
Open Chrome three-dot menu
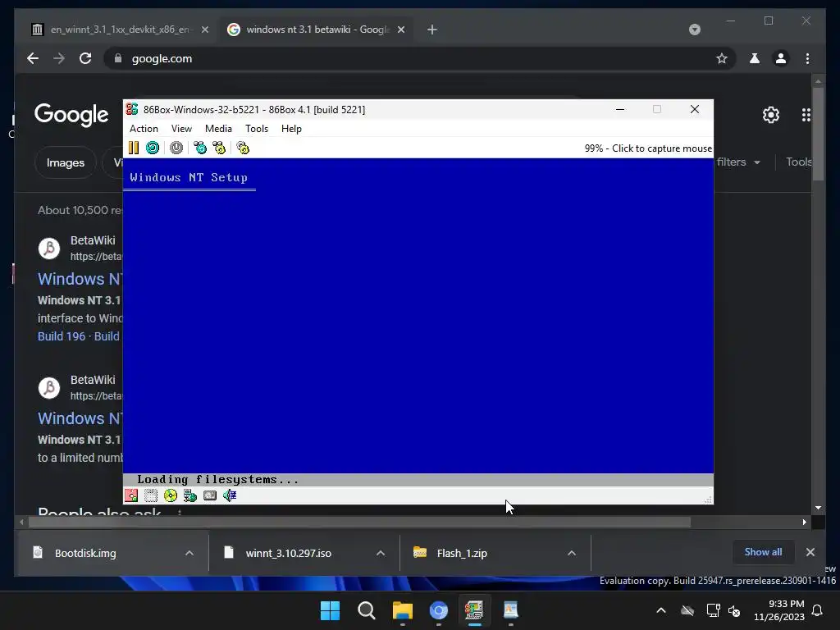[807, 58]
